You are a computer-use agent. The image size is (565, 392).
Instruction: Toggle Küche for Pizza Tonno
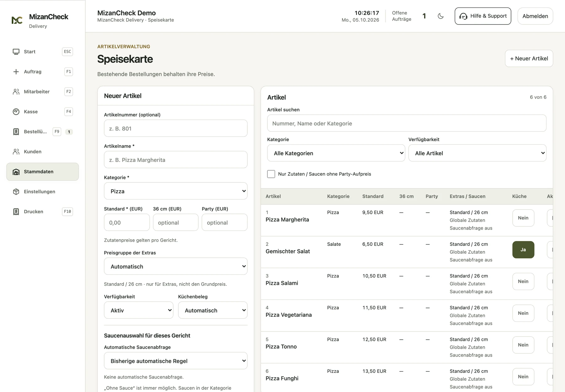[523, 345]
